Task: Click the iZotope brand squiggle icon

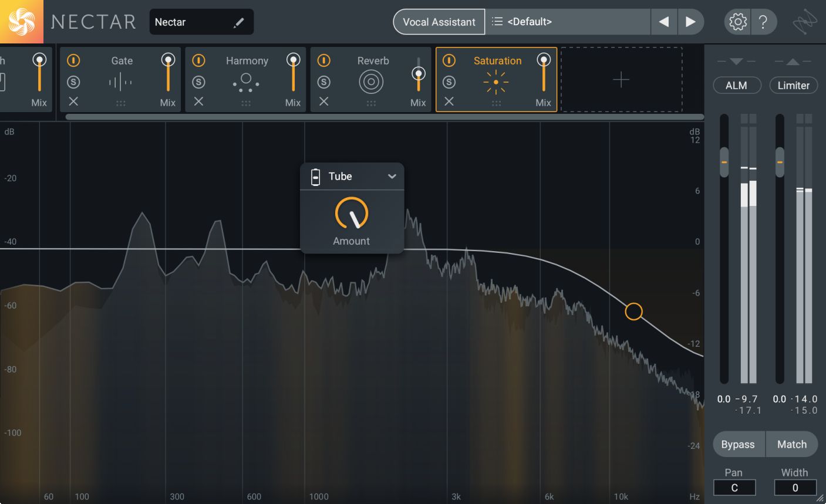Action: 805,22
